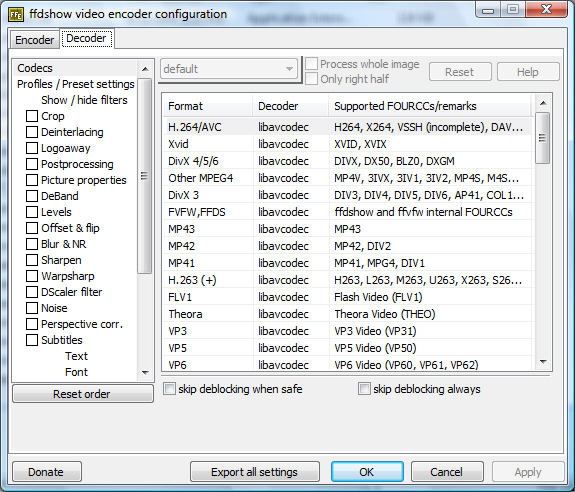Click the Decoder column header
The image size is (575, 492).
click(291, 106)
